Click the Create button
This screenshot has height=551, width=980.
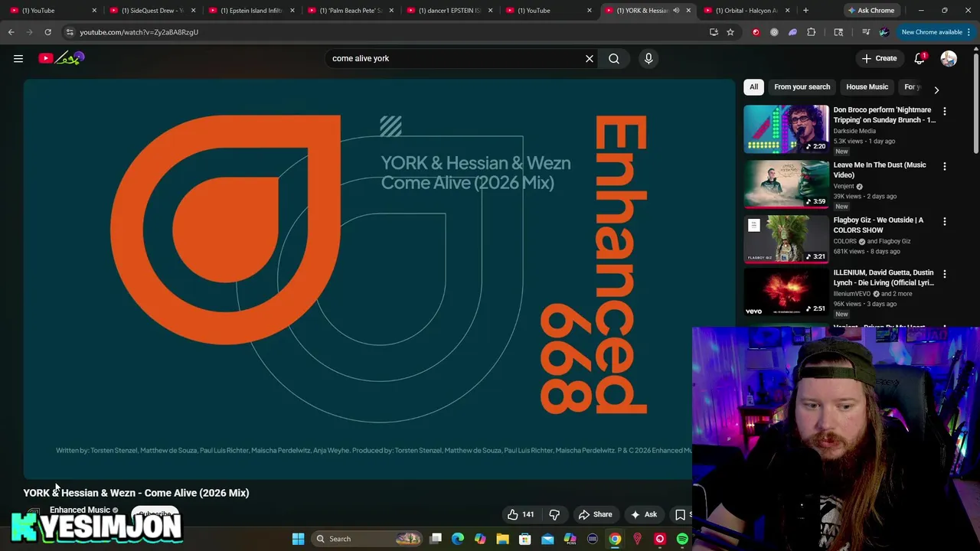879,58
